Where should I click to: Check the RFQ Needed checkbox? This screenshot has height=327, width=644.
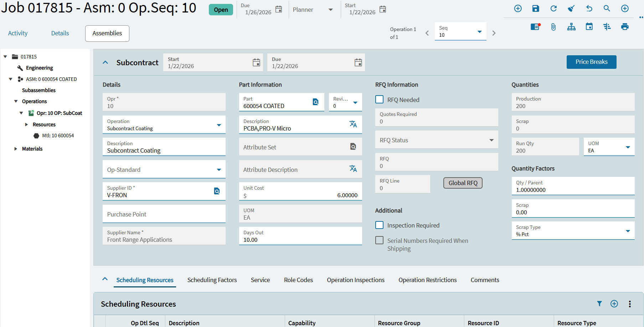[x=380, y=99]
